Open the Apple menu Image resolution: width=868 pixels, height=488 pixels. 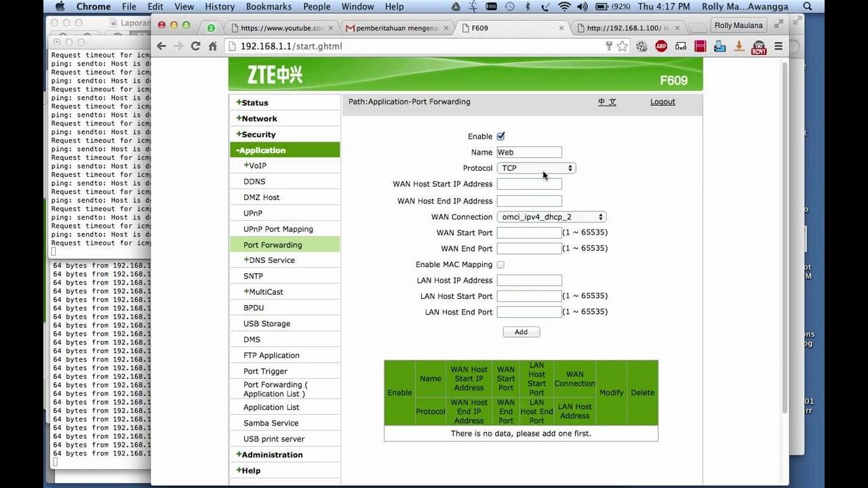coord(60,6)
